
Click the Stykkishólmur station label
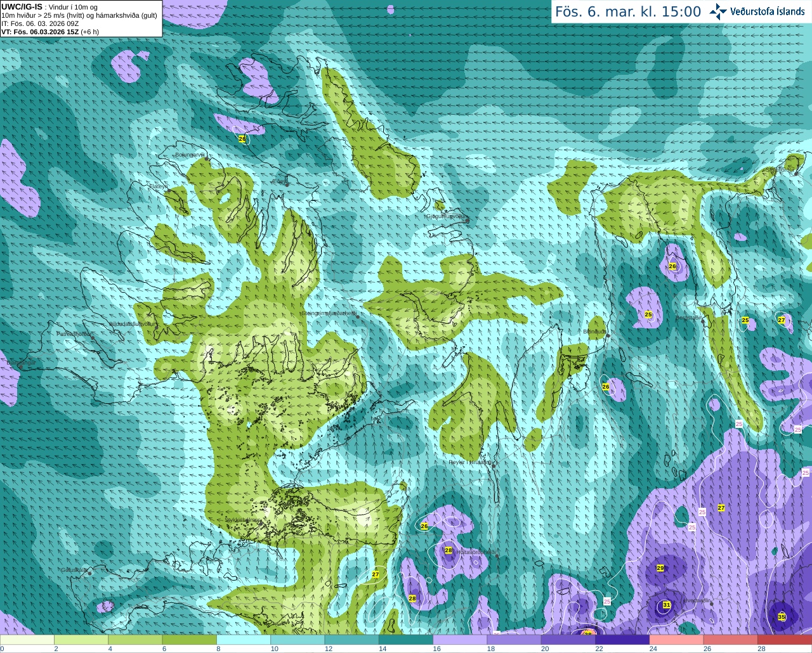[x=243, y=520]
